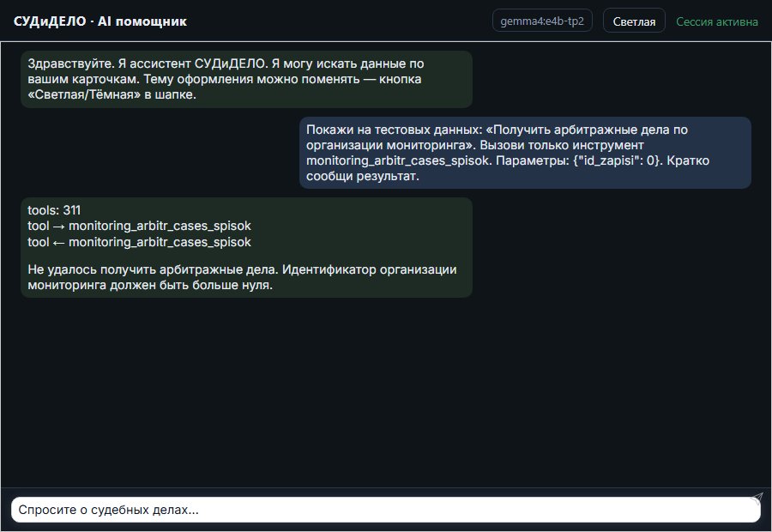Click the «Сессия активна» status label
Screen dimensions: 772x532
[x=717, y=21]
